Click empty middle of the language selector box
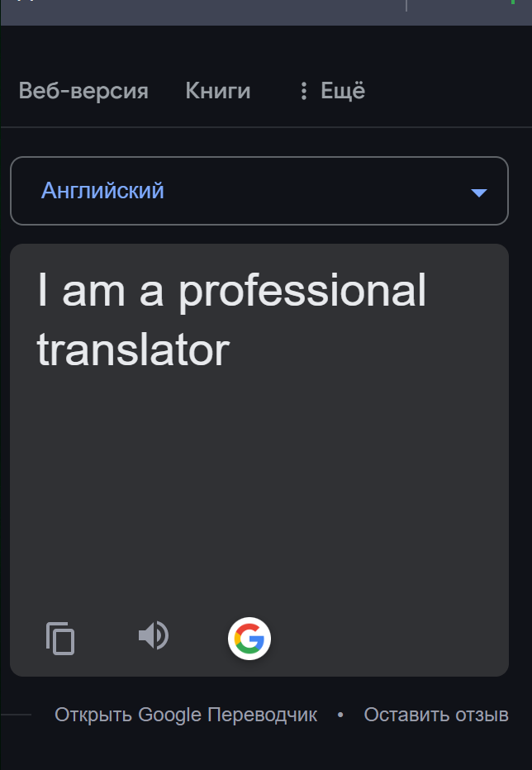The image size is (532, 770). [314, 191]
